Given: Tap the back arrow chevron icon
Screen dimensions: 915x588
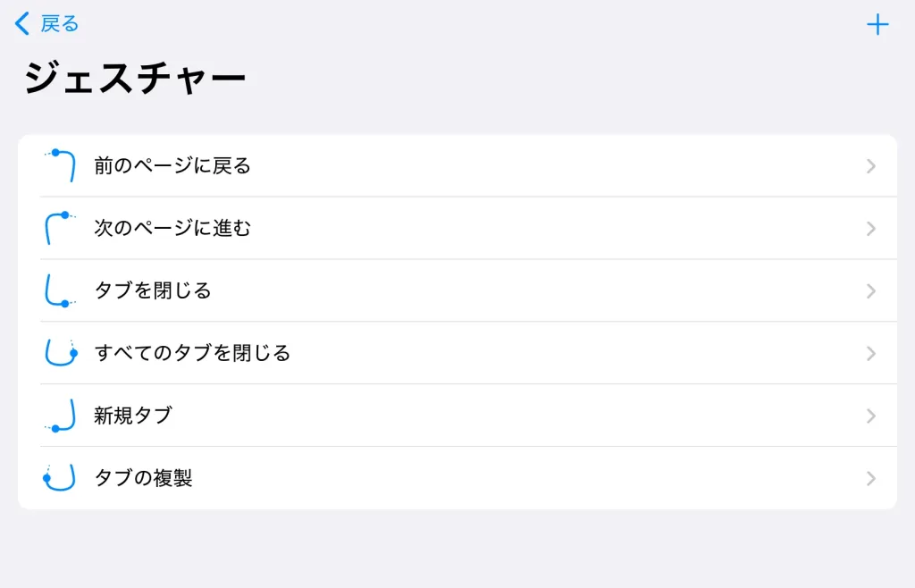Looking at the screenshot, I should pos(22,24).
